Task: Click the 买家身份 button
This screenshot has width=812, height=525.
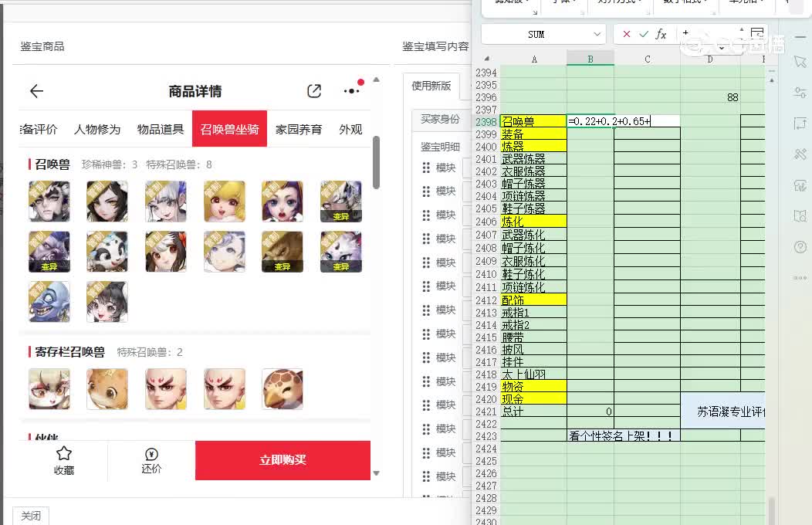Action: pyautogui.click(x=440, y=119)
